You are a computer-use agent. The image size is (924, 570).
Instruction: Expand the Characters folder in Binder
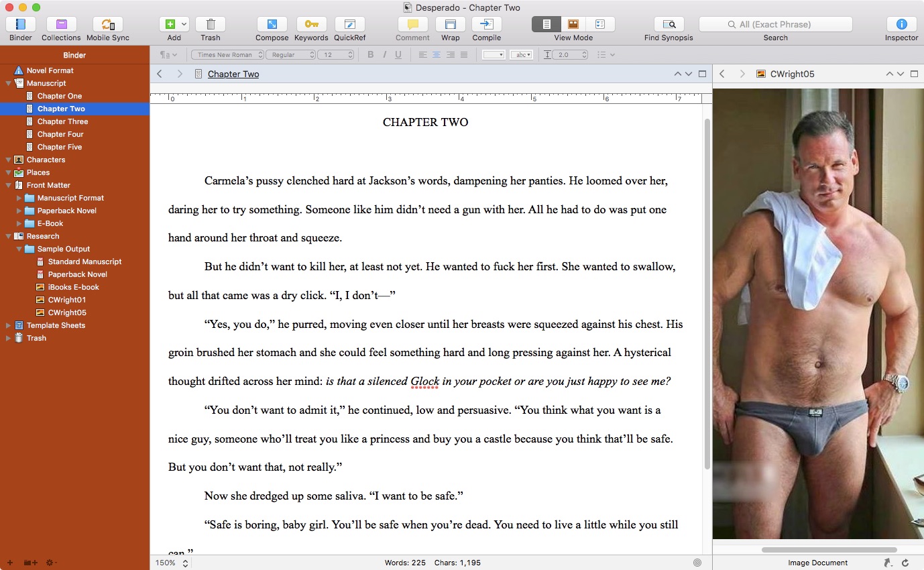[x=9, y=160]
